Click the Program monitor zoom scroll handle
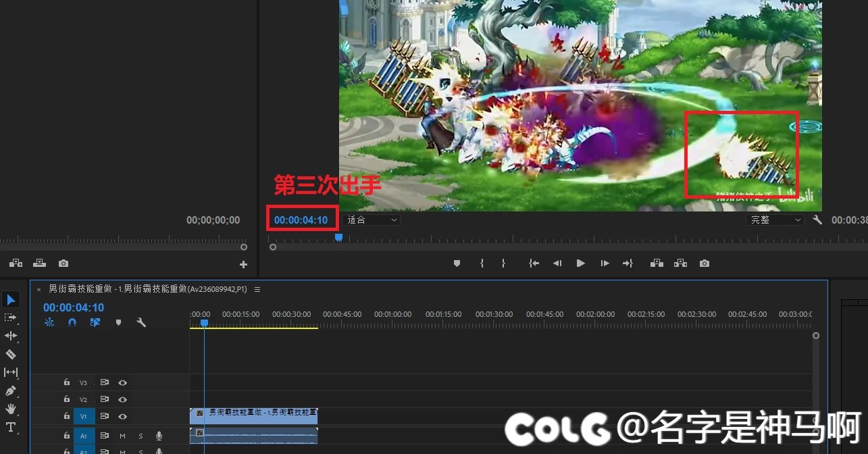The image size is (868, 454). 273,247
